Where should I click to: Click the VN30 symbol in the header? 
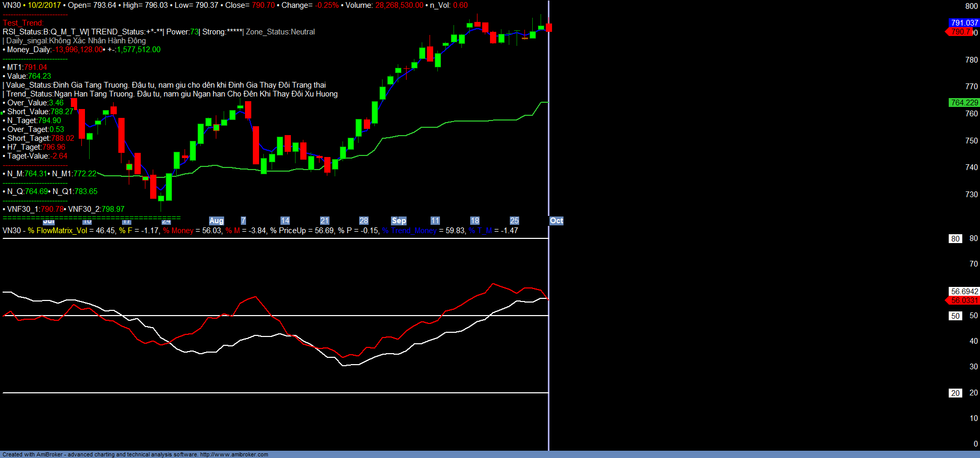pyautogui.click(x=11, y=5)
